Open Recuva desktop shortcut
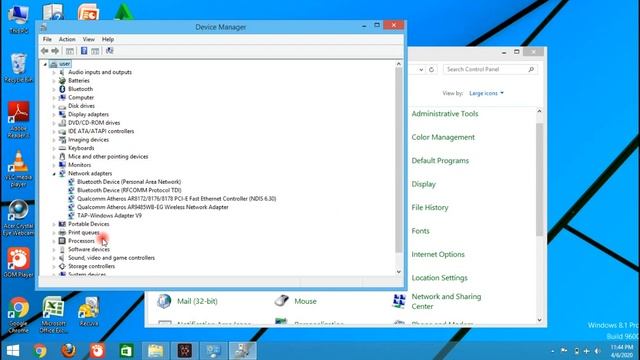This screenshot has width=640, height=360. [x=89, y=312]
